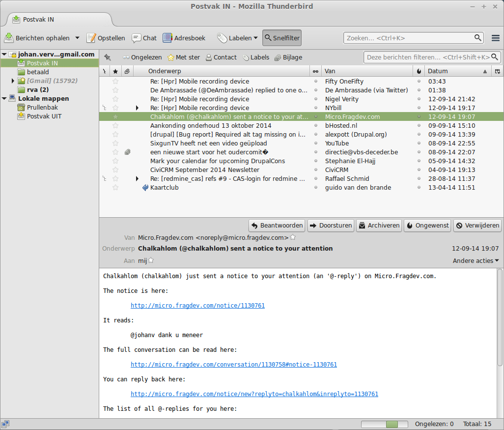The width and height of the screenshot is (504, 430).
Task: Switch to the Postvak IN tab
Action: (59, 19)
